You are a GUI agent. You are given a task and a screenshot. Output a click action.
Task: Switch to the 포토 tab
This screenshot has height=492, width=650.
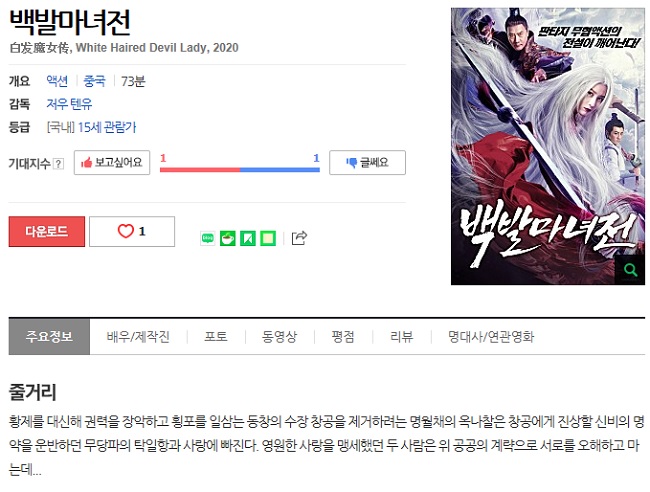coord(216,337)
